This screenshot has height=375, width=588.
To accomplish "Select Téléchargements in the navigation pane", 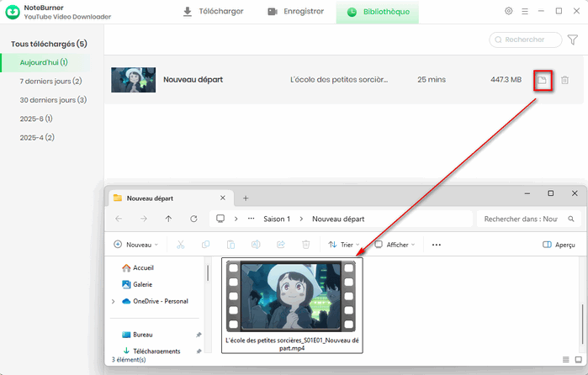I will click(151, 351).
